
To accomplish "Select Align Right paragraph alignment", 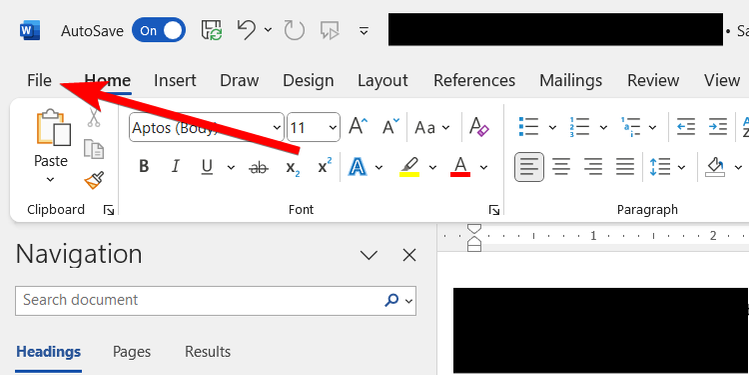I will coord(593,167).
